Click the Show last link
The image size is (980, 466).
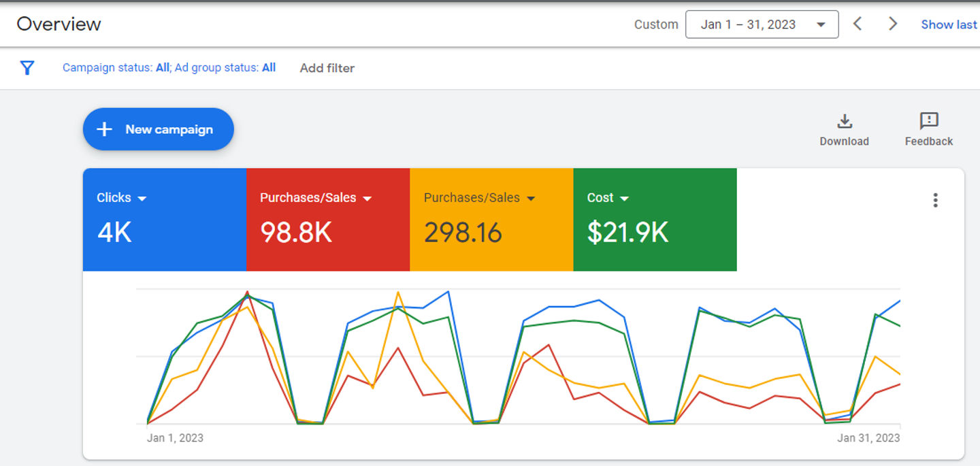click(949, 24)
